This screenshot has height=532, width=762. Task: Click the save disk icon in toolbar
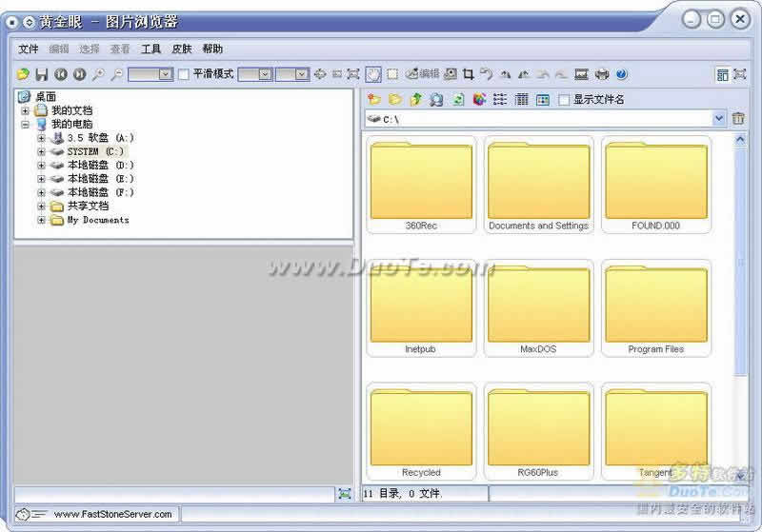point(42,74)
